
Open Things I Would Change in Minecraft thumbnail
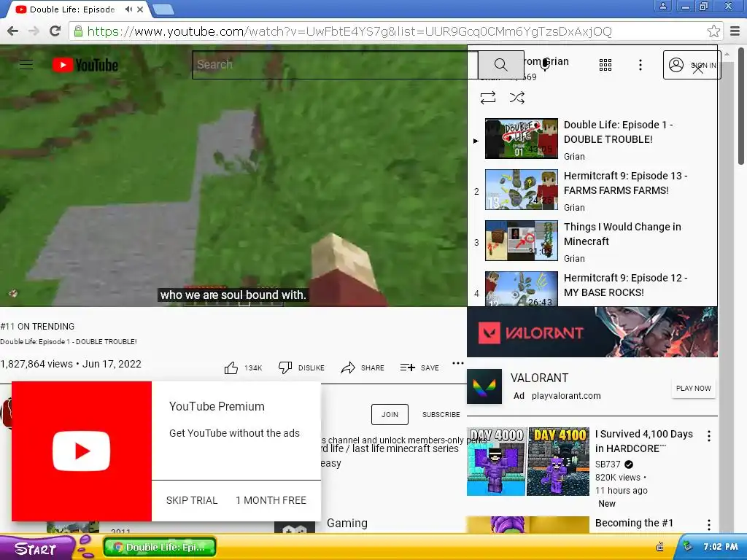521,241
